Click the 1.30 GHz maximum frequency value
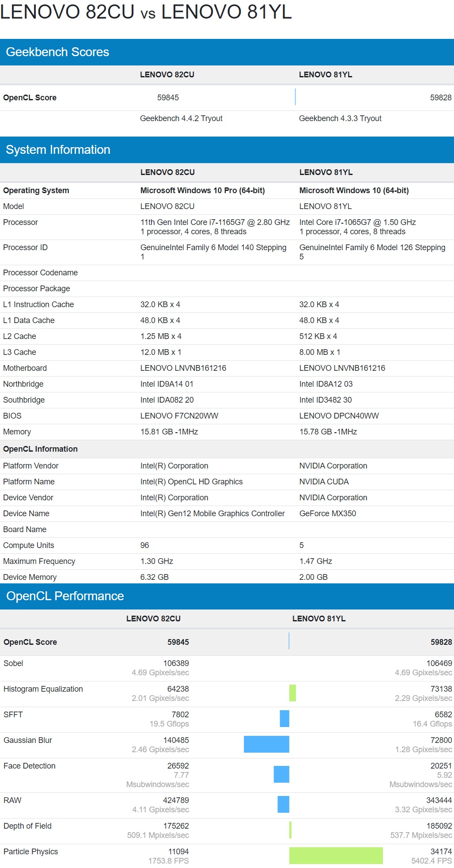This screenshot has width=454, height=868. click(157, 561)
